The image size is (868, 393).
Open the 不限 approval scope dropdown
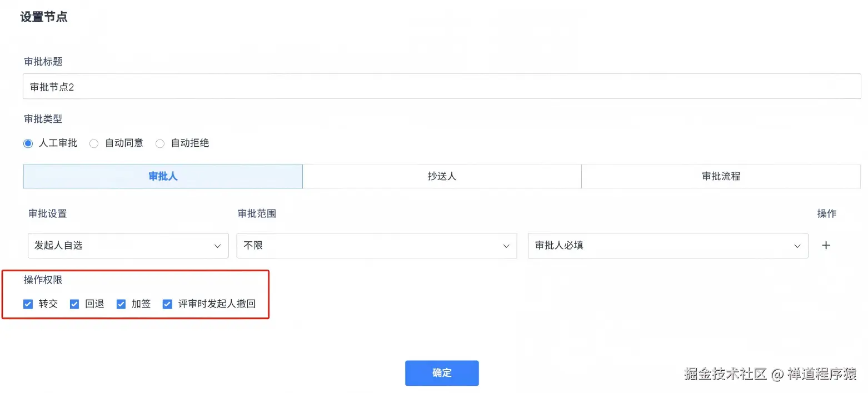point(377,245)
